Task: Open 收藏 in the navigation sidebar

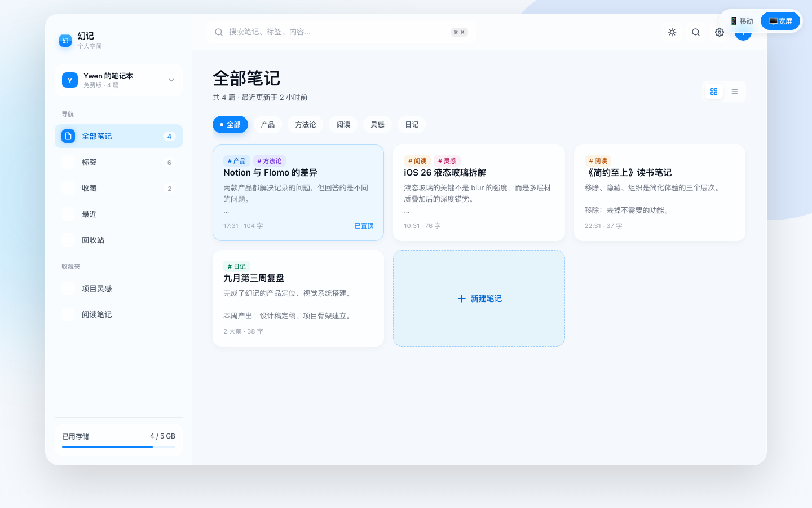Action: [x=118, y=188]
